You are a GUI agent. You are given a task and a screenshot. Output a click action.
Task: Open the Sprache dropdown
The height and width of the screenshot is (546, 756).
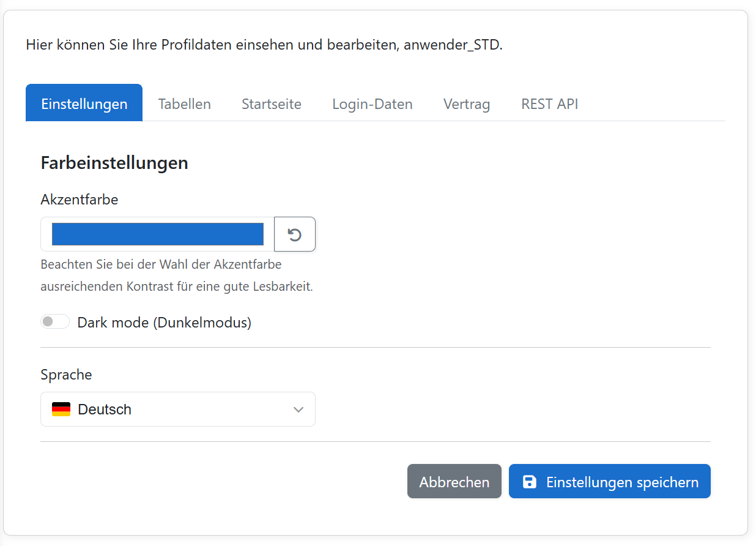click(177, 409)
